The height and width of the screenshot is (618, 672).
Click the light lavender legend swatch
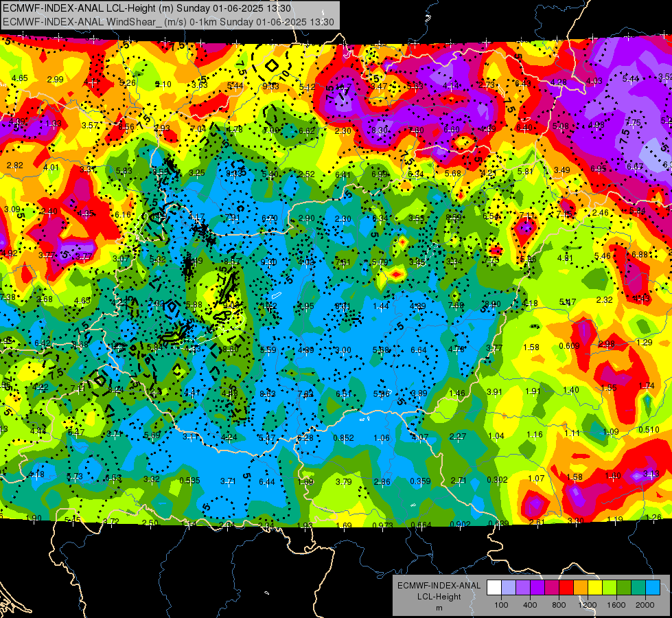tap(509, 588)
